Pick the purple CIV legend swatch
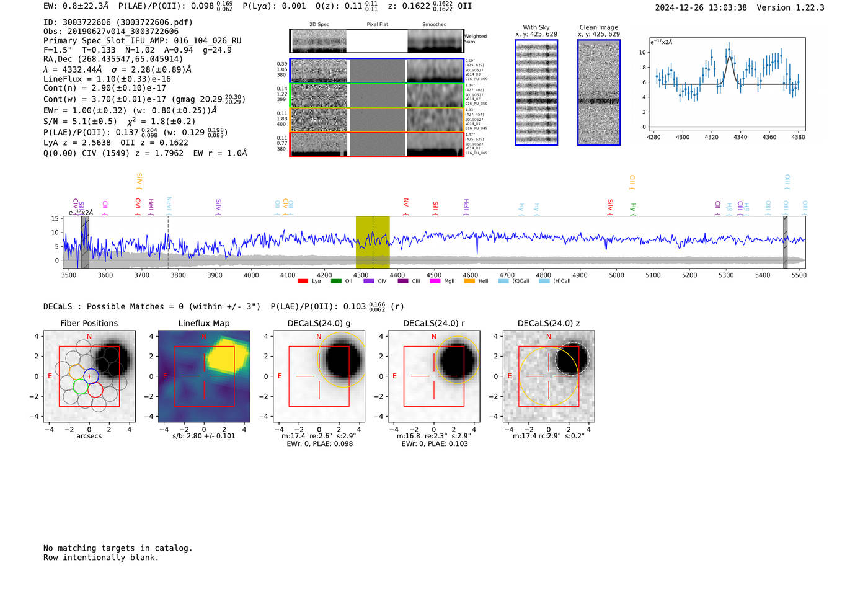Viewport: 868px width, 591px height. (369, 282)
